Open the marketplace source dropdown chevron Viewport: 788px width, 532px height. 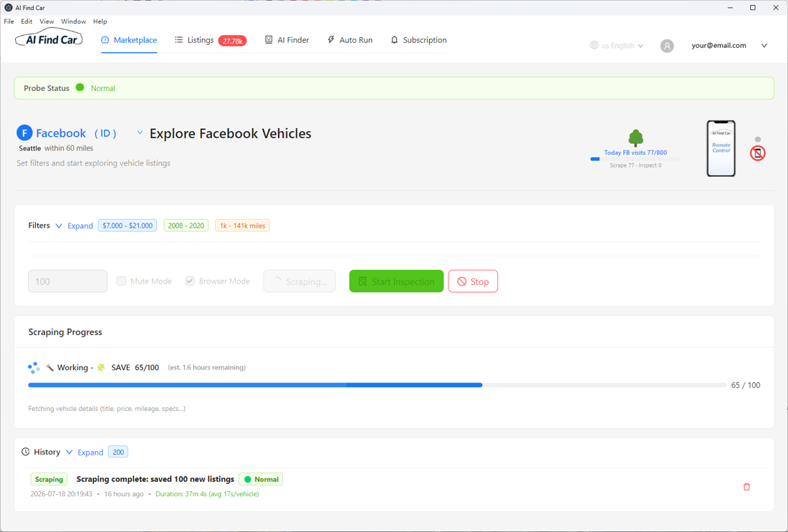pos(140,132)
